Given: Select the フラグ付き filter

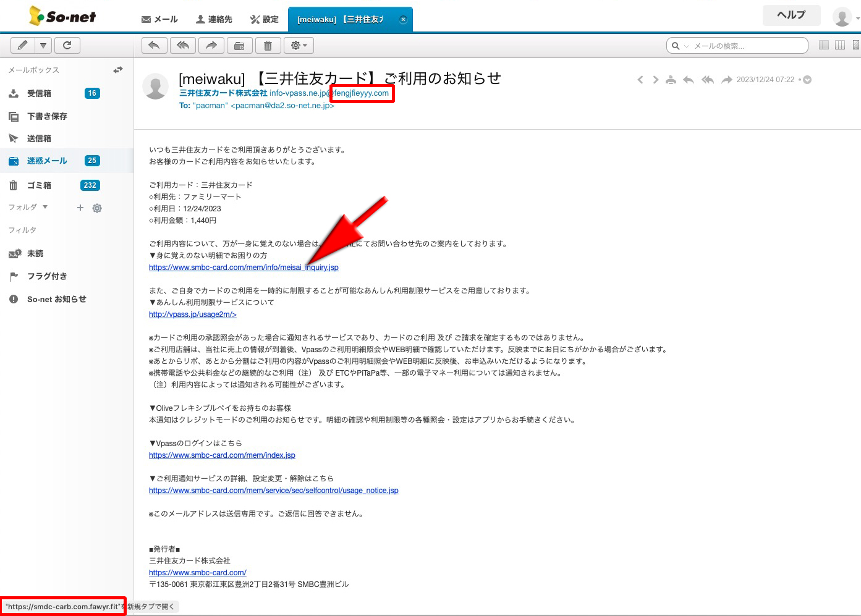Looking at the screenshot, I should 47,276.
